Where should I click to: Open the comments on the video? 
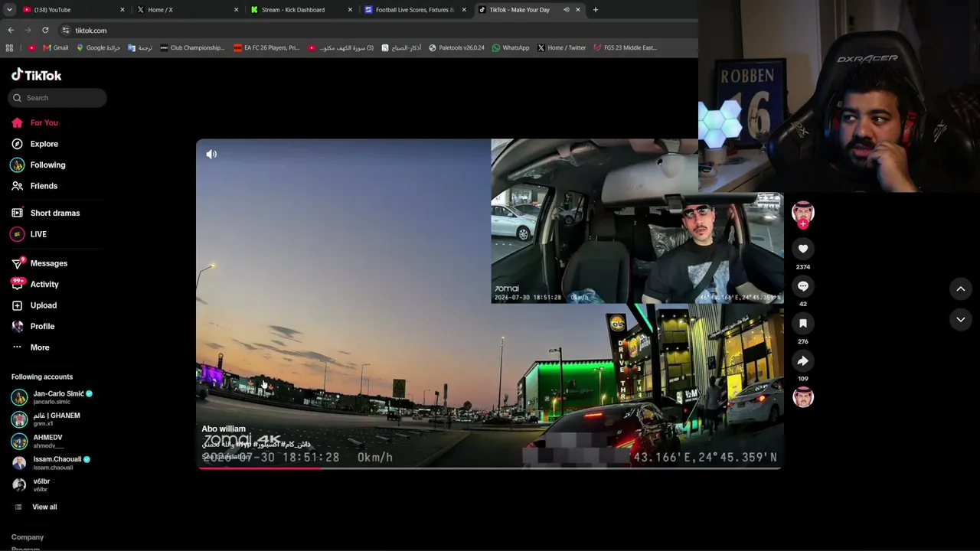802,286
